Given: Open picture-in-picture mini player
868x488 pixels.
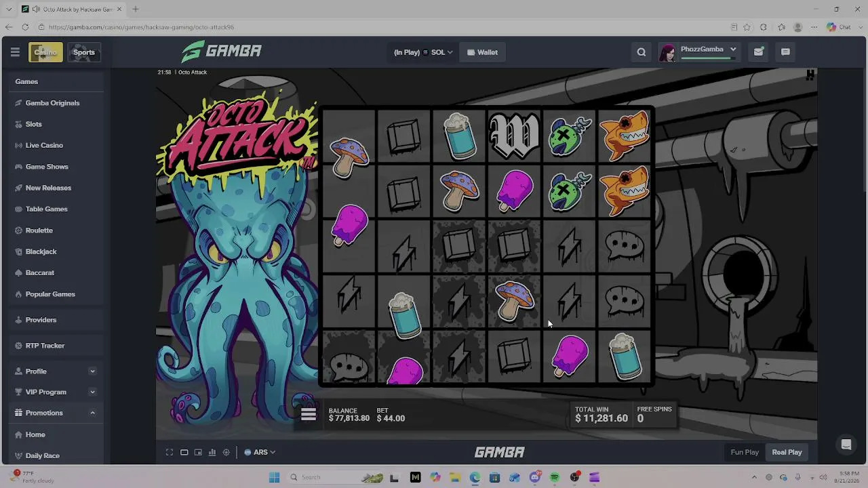Looking at the screenshot, I should point(198,452).
